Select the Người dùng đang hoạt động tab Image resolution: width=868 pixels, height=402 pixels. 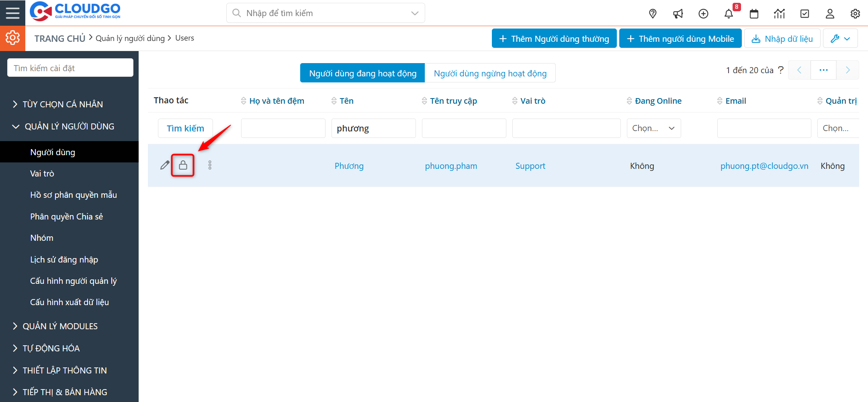click(362, 73)
